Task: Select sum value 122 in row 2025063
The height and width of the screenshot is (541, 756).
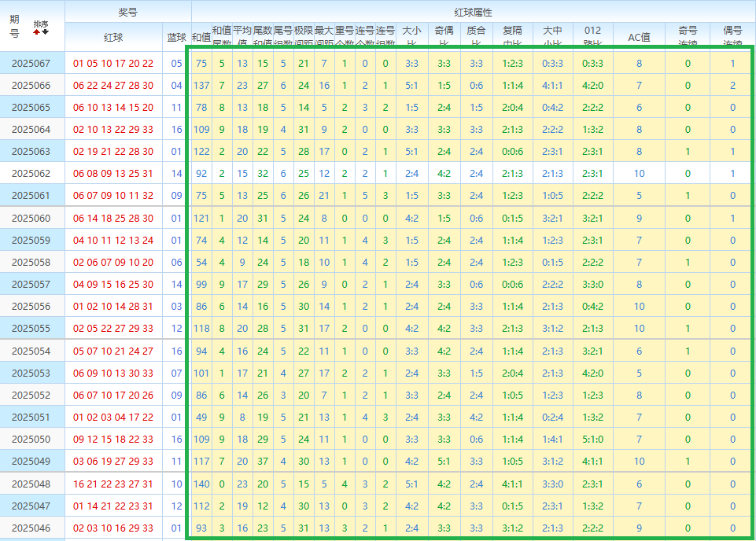Action: pyautogui.click(x=201, y=151)
